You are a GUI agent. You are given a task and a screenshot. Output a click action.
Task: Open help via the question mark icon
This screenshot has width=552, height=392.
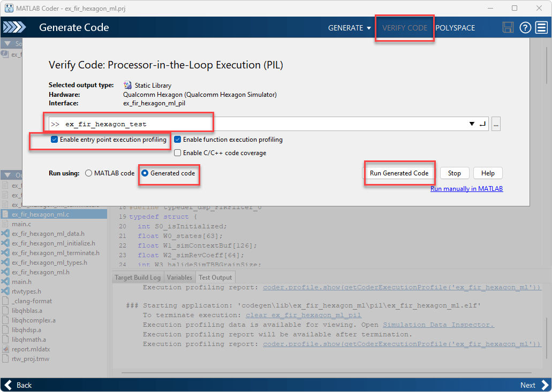[525, 27]
